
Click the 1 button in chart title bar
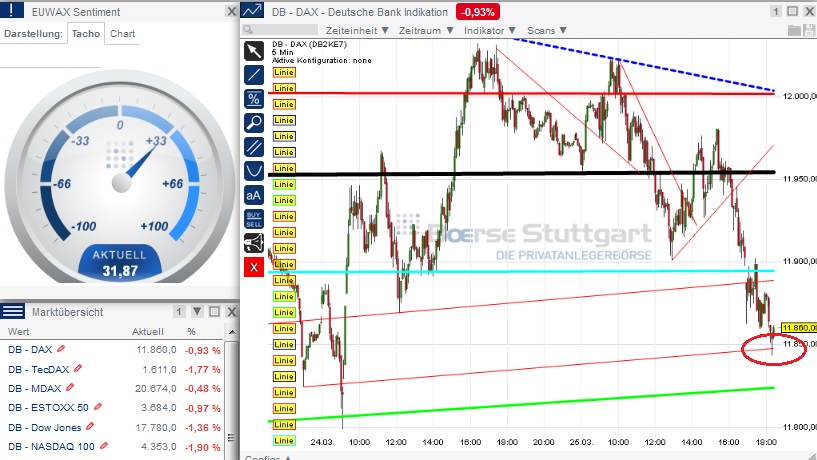[776, 11]
